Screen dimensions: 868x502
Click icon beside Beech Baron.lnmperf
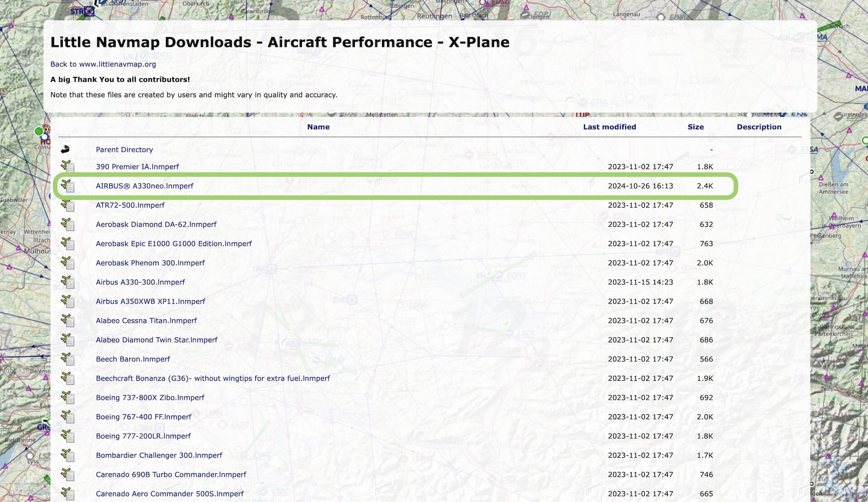[67, 359]
